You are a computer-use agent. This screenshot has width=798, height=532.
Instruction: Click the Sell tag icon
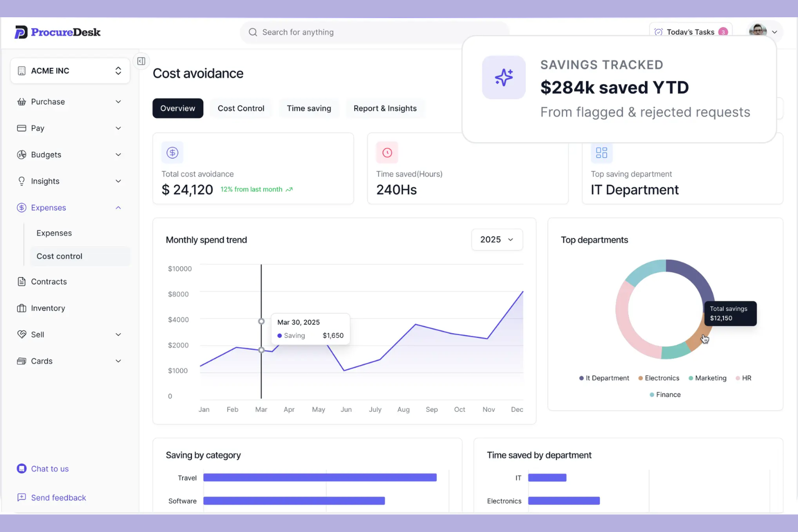point(22,335)
